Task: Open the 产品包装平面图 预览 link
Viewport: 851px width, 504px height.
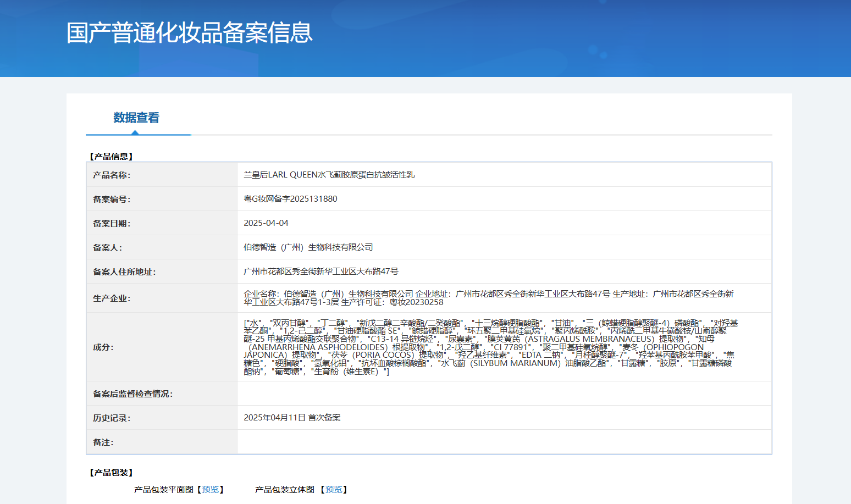Action: coord(211,489)
